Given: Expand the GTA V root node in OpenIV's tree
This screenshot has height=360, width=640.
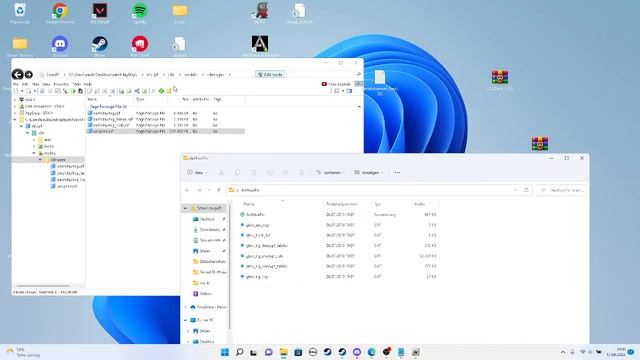Looking at the screenshot, I should [x=15, y=100].
